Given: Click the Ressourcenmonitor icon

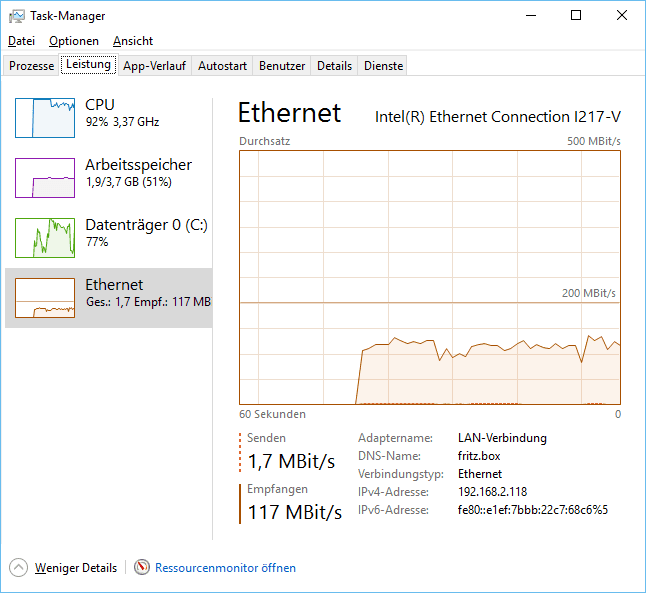Looking at the screenshot, I should (x=142, y=568).
